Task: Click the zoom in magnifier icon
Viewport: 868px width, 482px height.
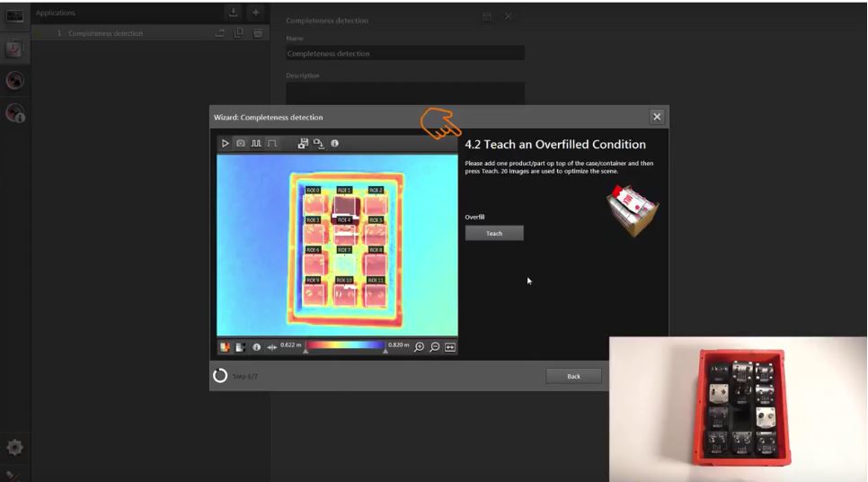Action: tap(419, 347)
